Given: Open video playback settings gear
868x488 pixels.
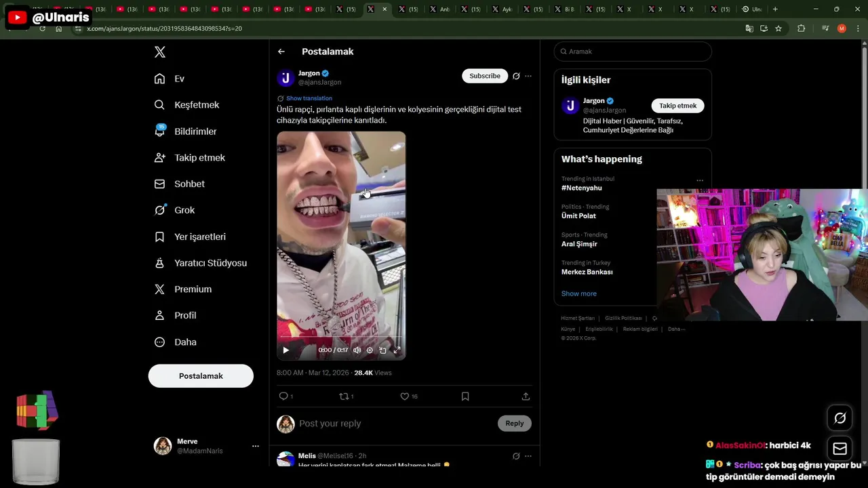Looking at the screenshot, I should (x=370, y=350).
